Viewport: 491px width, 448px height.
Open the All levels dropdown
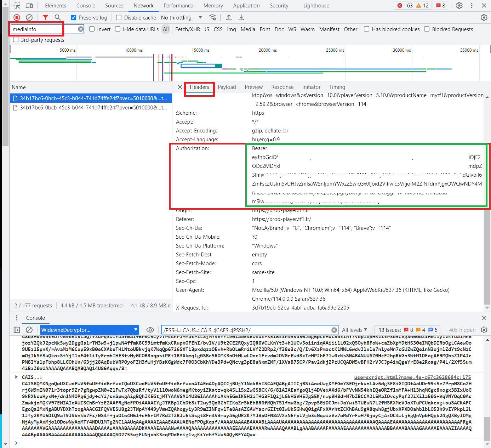click(x=355, y=330)
